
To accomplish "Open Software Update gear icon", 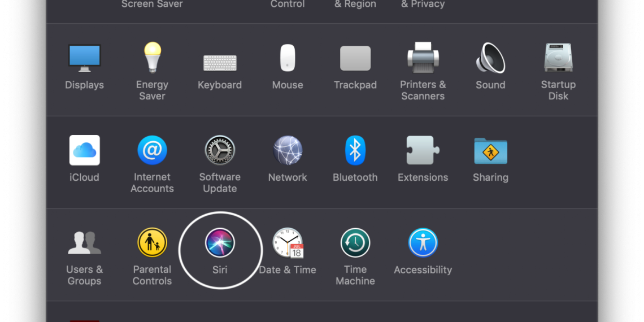I will 220,150.
